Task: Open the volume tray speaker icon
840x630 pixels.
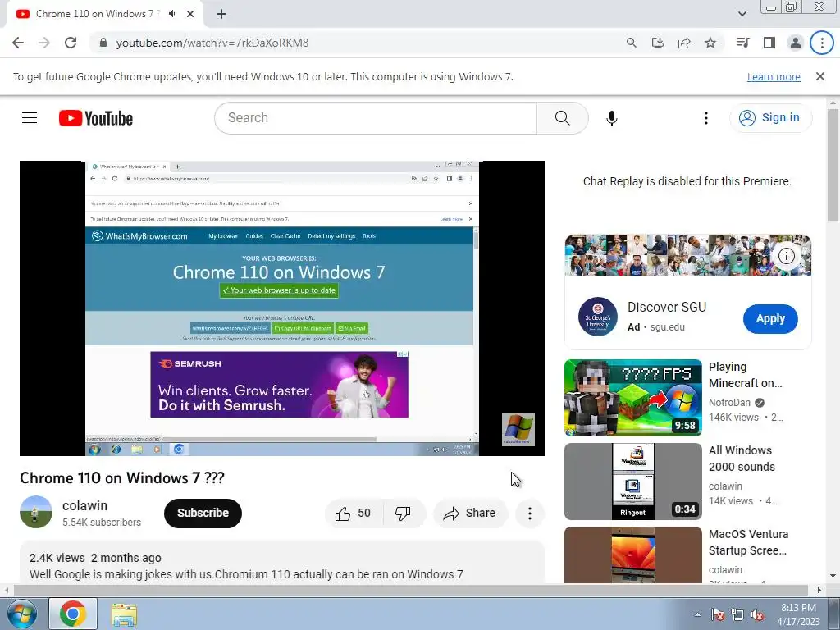Action: coord(757,614)
